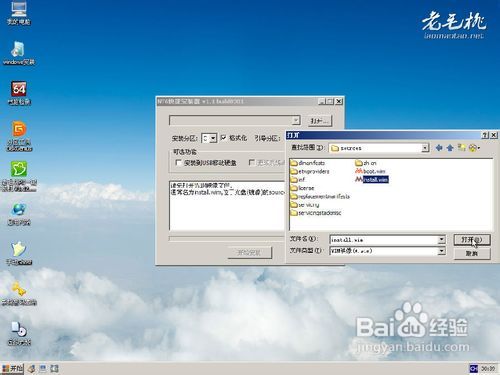
Task: Open the 开始 Start menu on taskbar
Action: tap(12, 368)
